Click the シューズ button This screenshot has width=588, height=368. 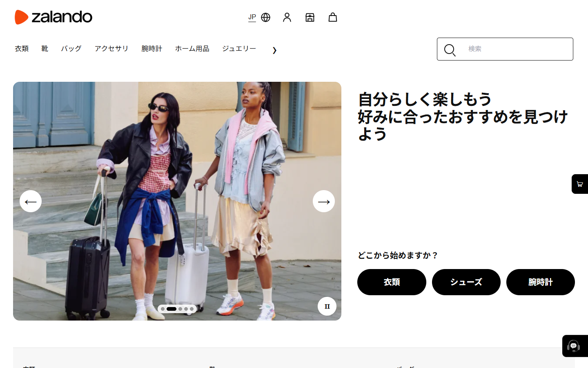point(466,282)
